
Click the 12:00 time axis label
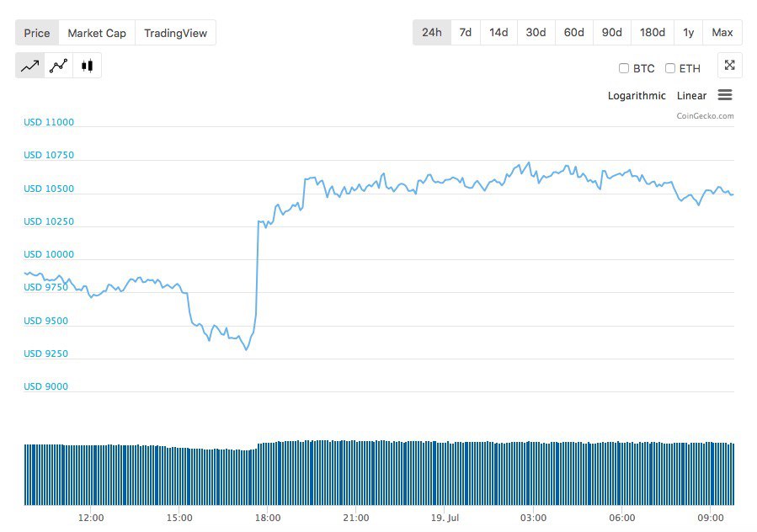click(91, 518)
